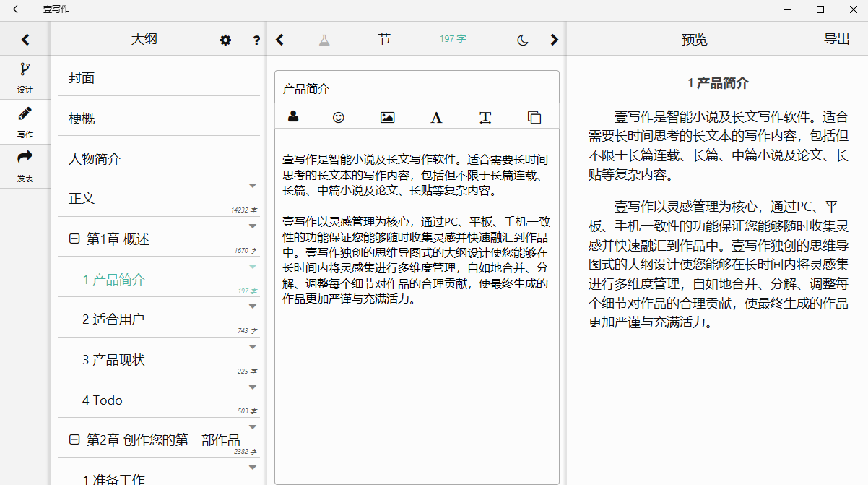
Task: Click the preview heading 1 产品简介
Action: pyautogui.click(x=719, y=83)
